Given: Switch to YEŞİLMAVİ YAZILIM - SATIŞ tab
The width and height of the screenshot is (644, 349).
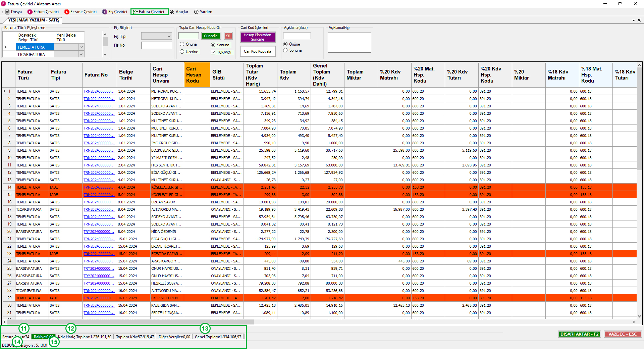Looking at the screenshot, I should [x=34, y=20].
